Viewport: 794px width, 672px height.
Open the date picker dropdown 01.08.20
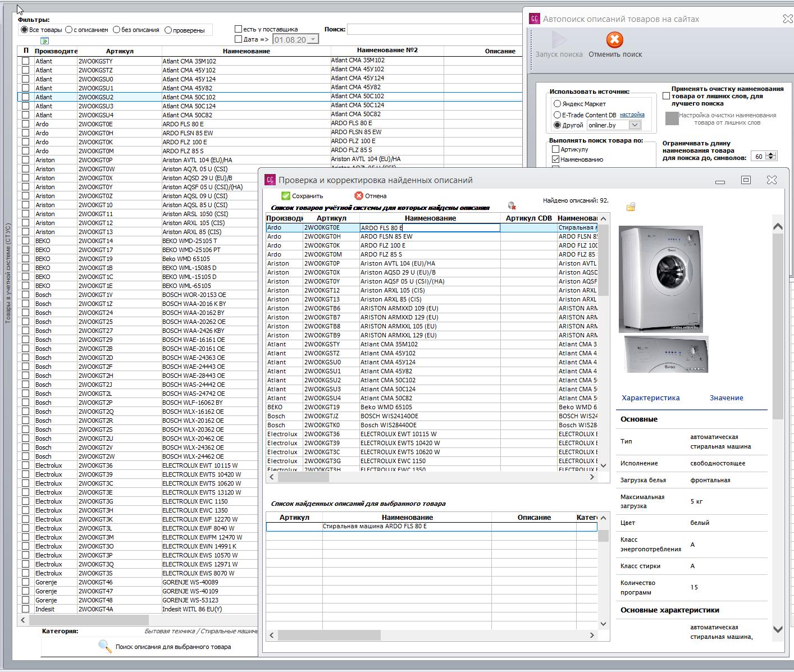(313, 39)
